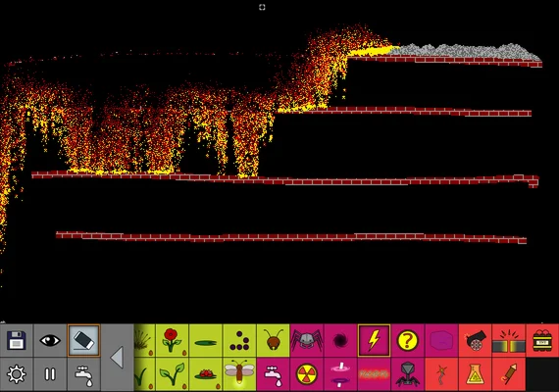Pause the simulation
Viewport: 559px width, 392px height.
[x=50, y=374]
